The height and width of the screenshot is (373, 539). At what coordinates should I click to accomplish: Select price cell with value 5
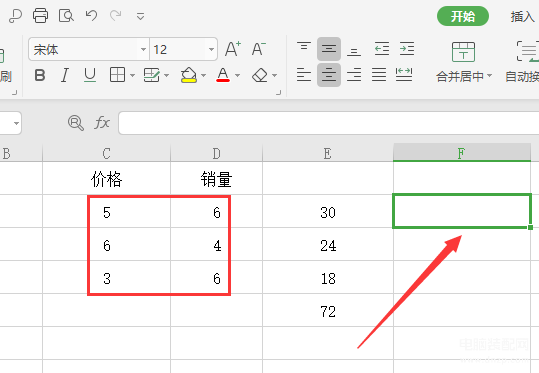click(x=107, y=212)
